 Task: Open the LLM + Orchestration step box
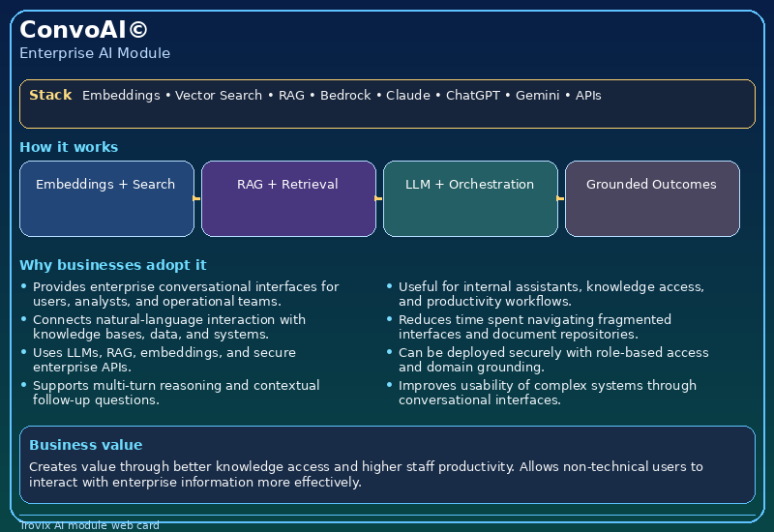470,198
